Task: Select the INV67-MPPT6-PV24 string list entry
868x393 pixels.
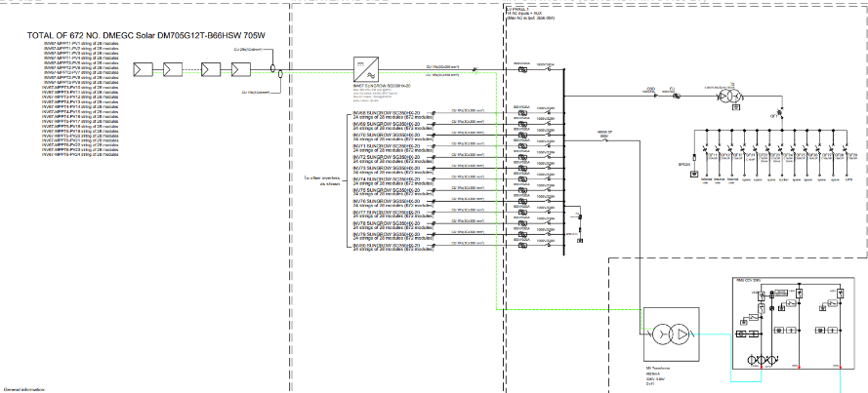Action: [x=80, y=154]
